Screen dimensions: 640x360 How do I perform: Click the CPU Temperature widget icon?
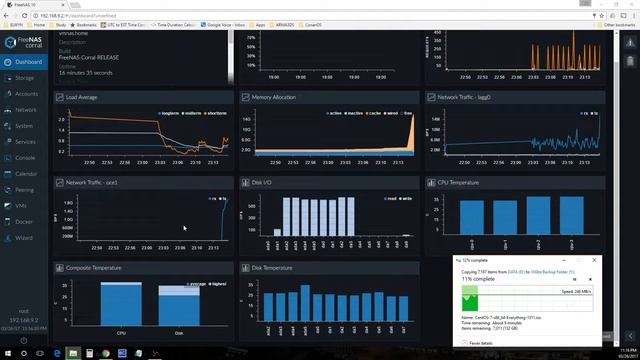(x=431, y=182)
